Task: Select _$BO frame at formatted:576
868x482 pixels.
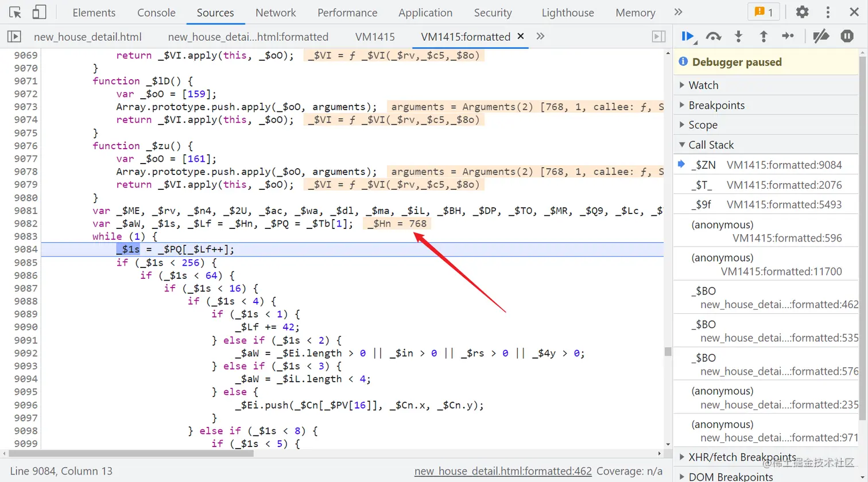Action: point(766,364)
